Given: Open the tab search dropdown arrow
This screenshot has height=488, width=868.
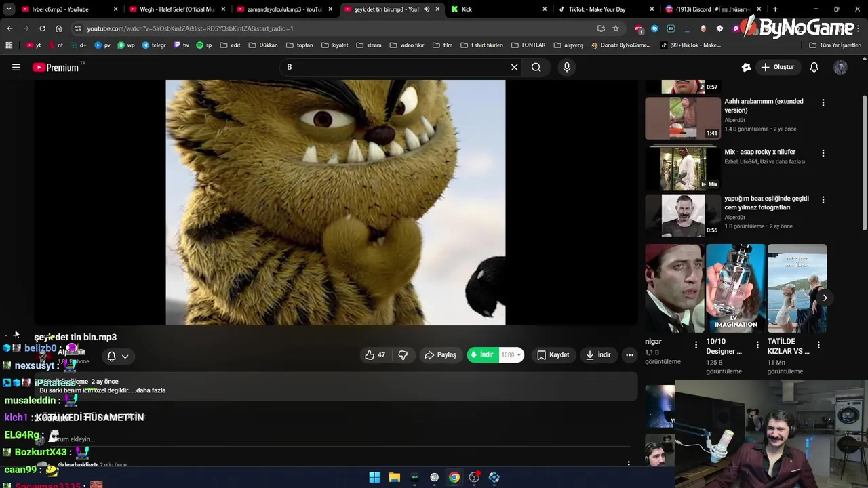Looking at the screenshot, I should tap(9, 9).
